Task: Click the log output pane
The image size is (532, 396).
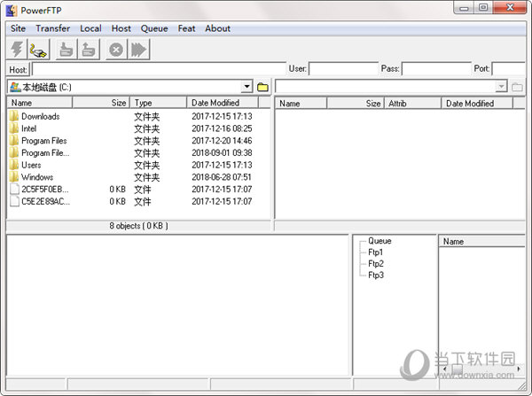Action: [177, 305]
